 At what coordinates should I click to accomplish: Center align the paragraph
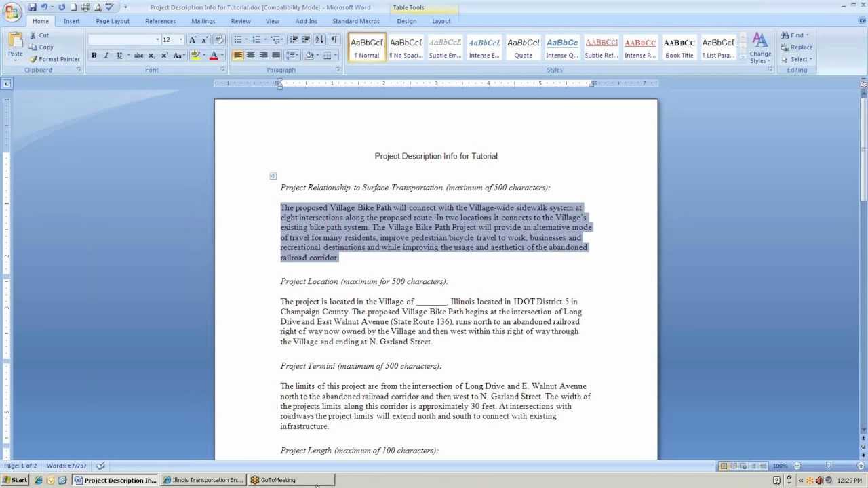[250, 56]
